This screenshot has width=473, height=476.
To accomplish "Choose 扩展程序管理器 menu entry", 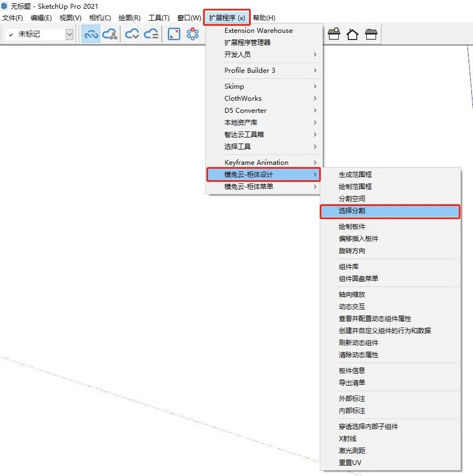I will tap(247, 42).
